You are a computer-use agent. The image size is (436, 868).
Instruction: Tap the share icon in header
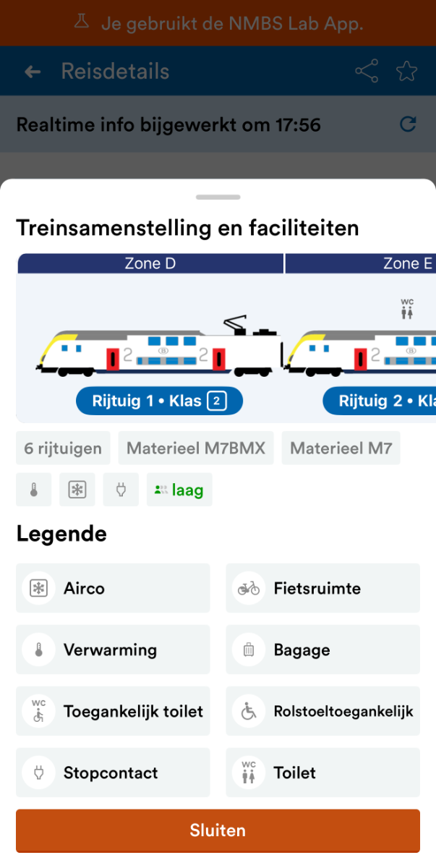pyautogui.click(x=367, y=72)
